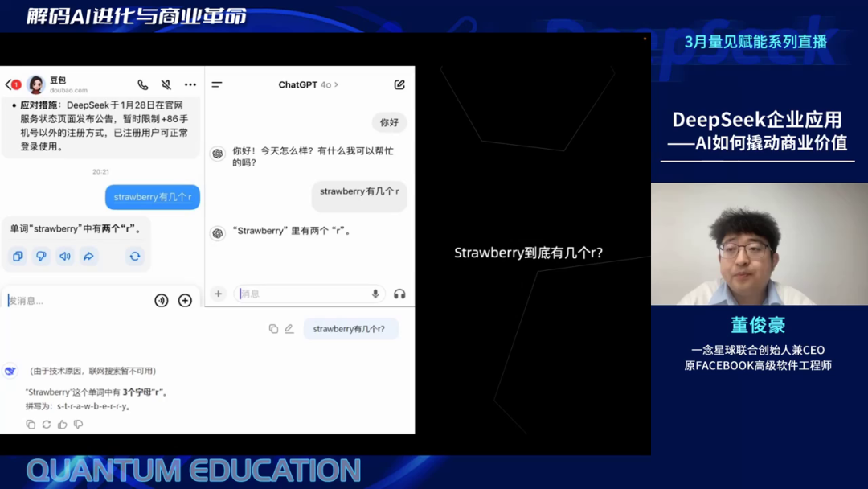Dislike the Doubao strawberry answer
This screenshot has height=489, width=868.
coord(41,256)
